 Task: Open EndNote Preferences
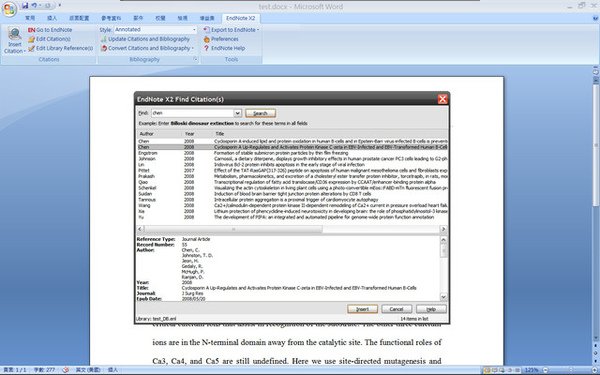click(x=221, y=39)
